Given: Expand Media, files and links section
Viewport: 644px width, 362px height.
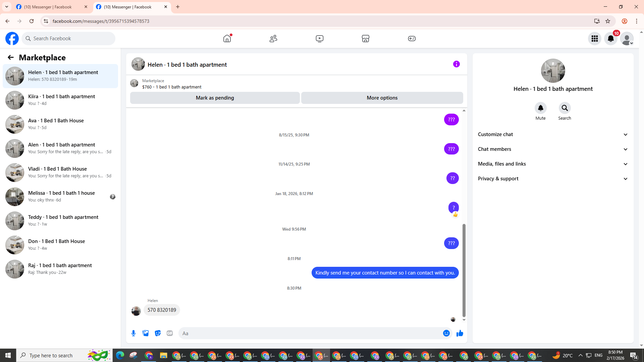Looking at the screenshot, I should (x=552, y=164).
